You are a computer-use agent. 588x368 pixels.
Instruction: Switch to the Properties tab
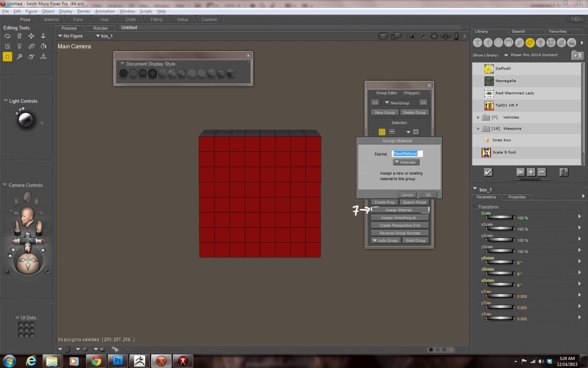coord(517,197)
